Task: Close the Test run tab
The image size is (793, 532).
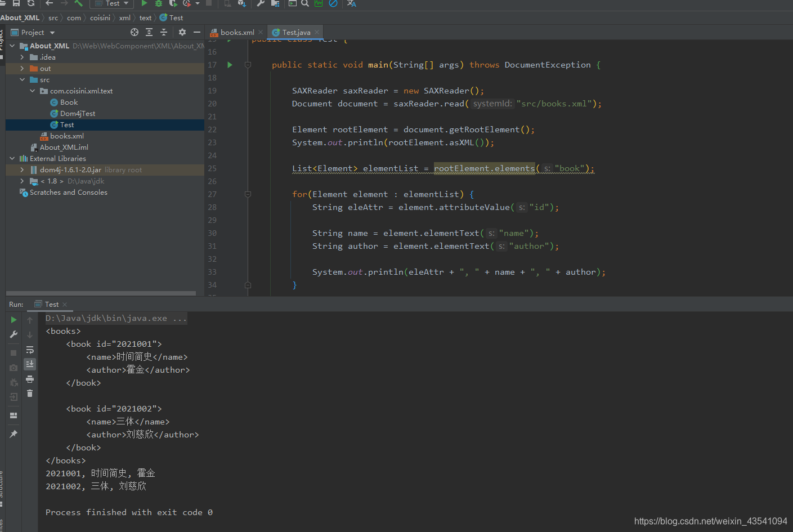Action: tap(65, 305)
